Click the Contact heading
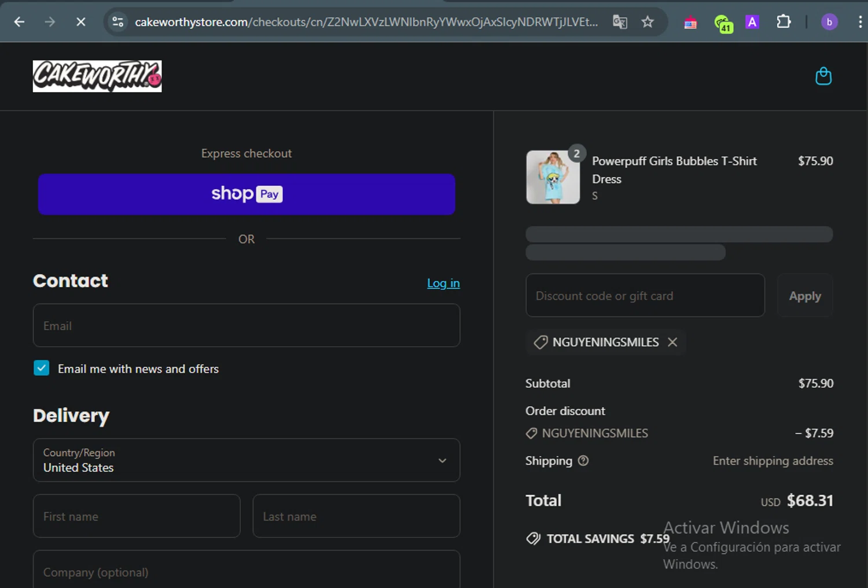The height and width of the screenshot is (588, 868). (71, 281)
